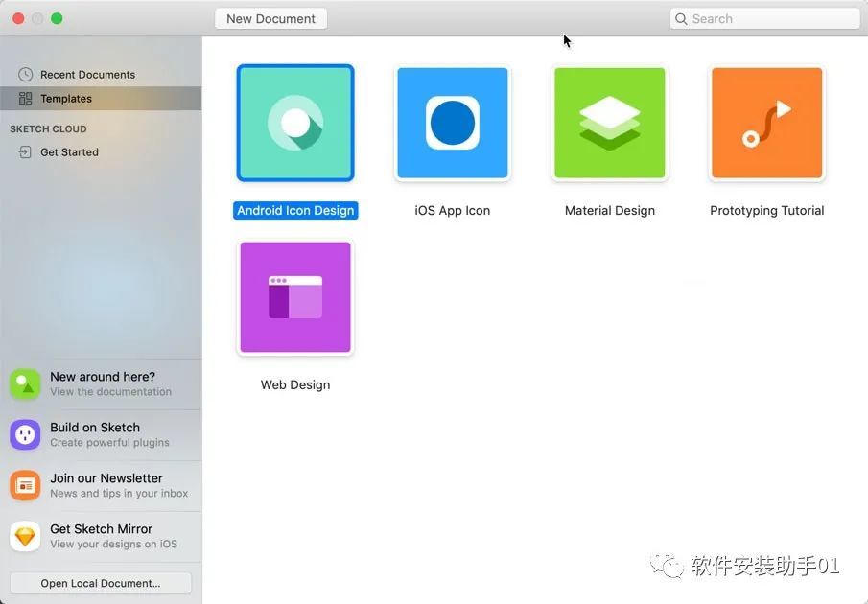Open the View your designs on iOS link
868x604 pixels.
(x=113, y=545)
